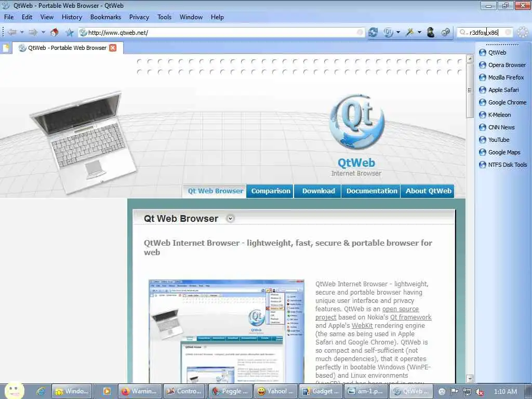Click the QtWeb engine toolbar icon
Image resolution: width=532 pixels, height=399 pixels.
click(x=388, y=33)
